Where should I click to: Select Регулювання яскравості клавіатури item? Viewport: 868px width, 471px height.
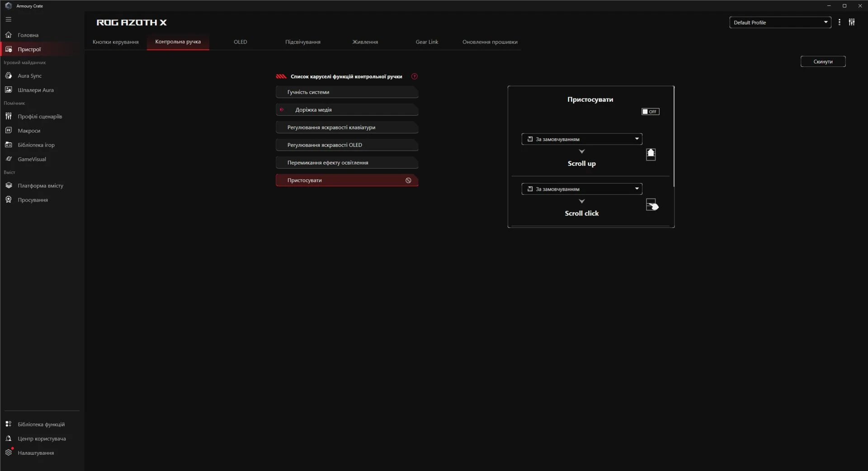pyautogui.click(x=347, y=127)
